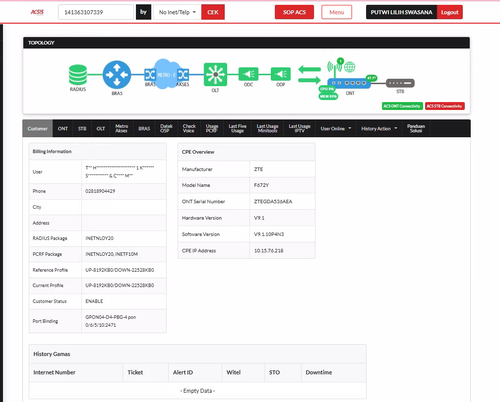The image size is (500, 402).
Task: Click the PCRF Package value
Action: pyautogui.click(x=111, y=254)
